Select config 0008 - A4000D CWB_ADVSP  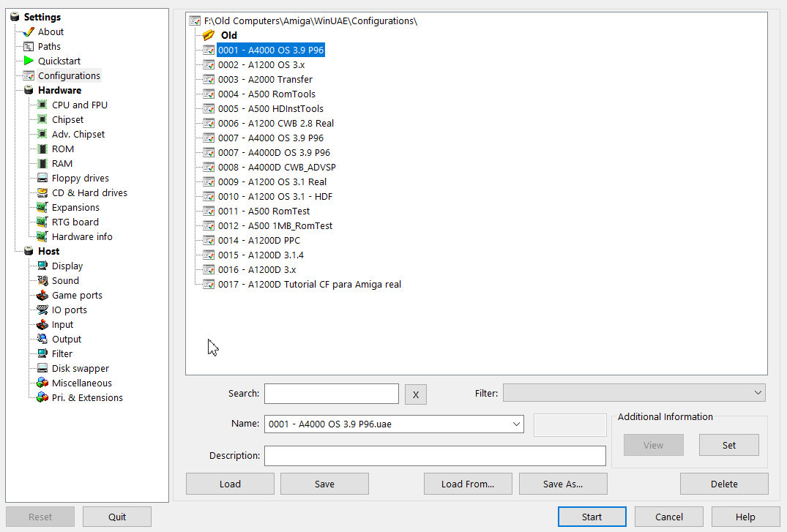[277, 167]
